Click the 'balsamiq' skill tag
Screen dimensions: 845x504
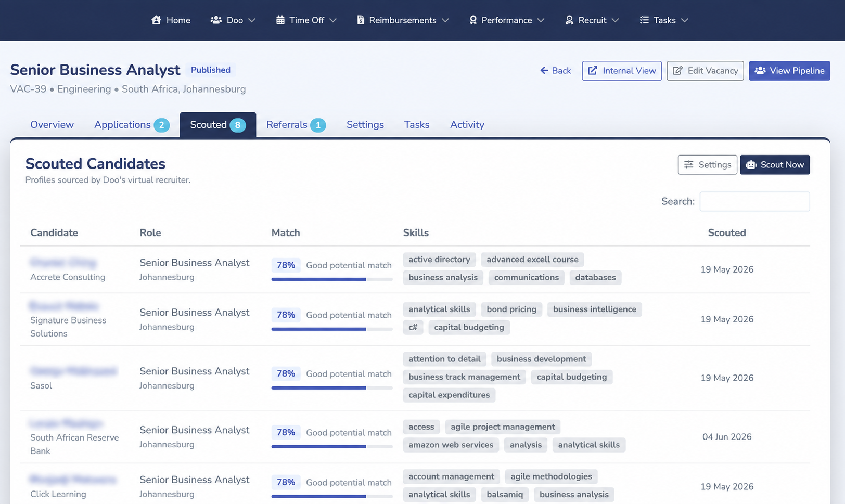[505, 495]
